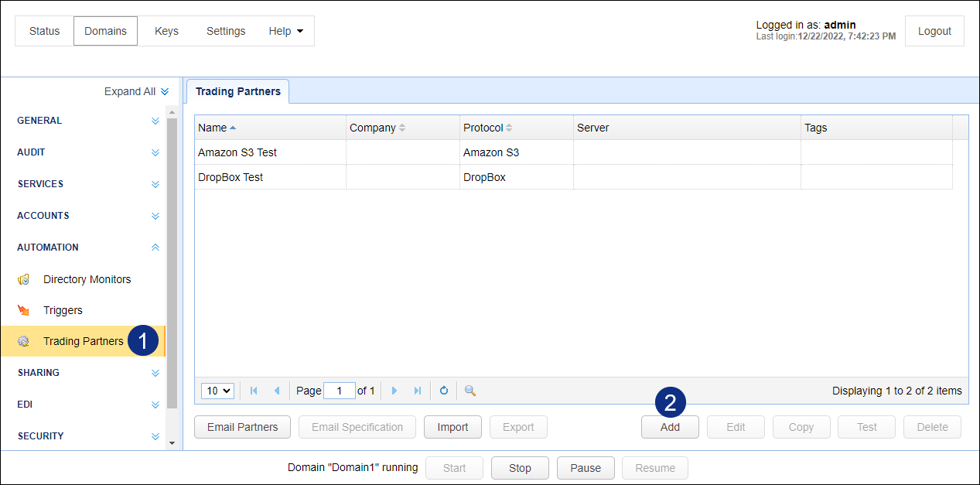This screenshot has width=980, height=485.
Task: Stop the running Domain1
Action: coord(520,468)
